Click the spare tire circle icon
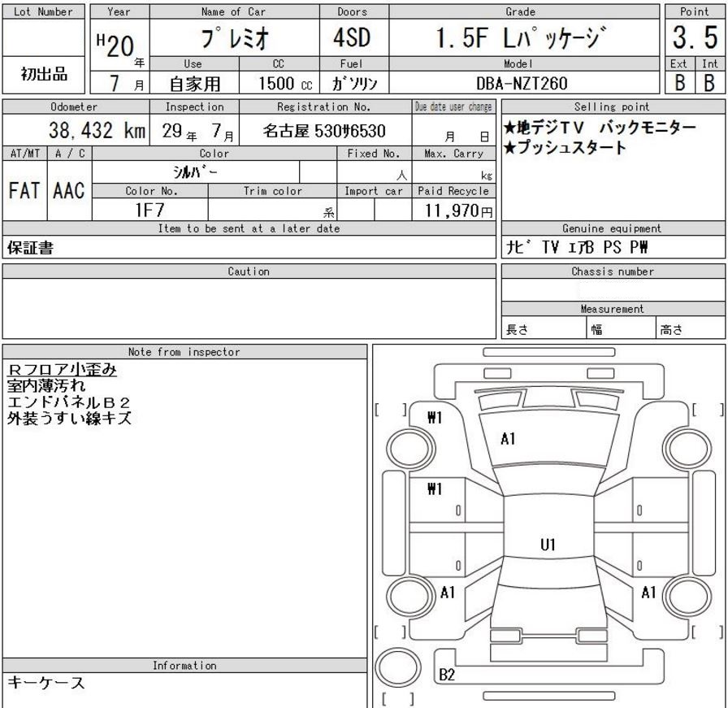Screen dimensions: 728x708 pyautogui.click(x=398, y=667)
